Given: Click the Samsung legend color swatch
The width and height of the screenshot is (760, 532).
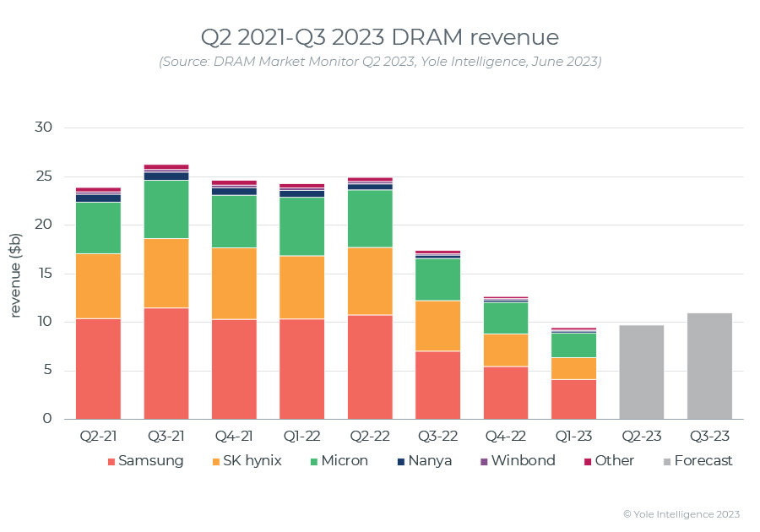Looking at the screenshot, I should 111,462.
